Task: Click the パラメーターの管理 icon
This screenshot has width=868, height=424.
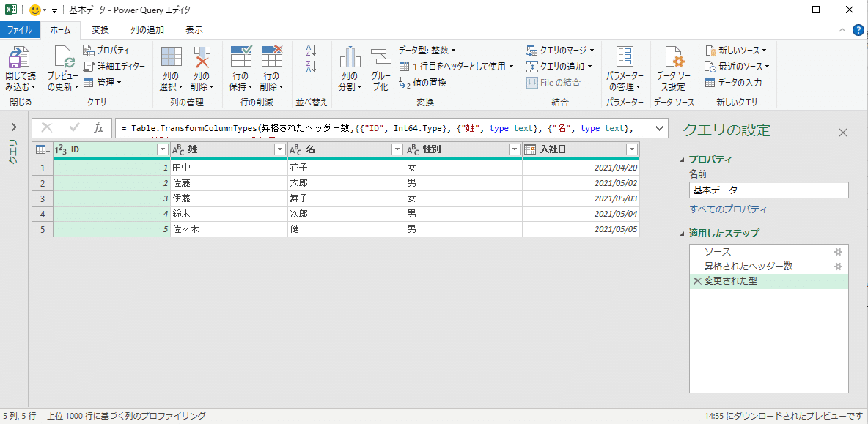Action: pos(625,58)
